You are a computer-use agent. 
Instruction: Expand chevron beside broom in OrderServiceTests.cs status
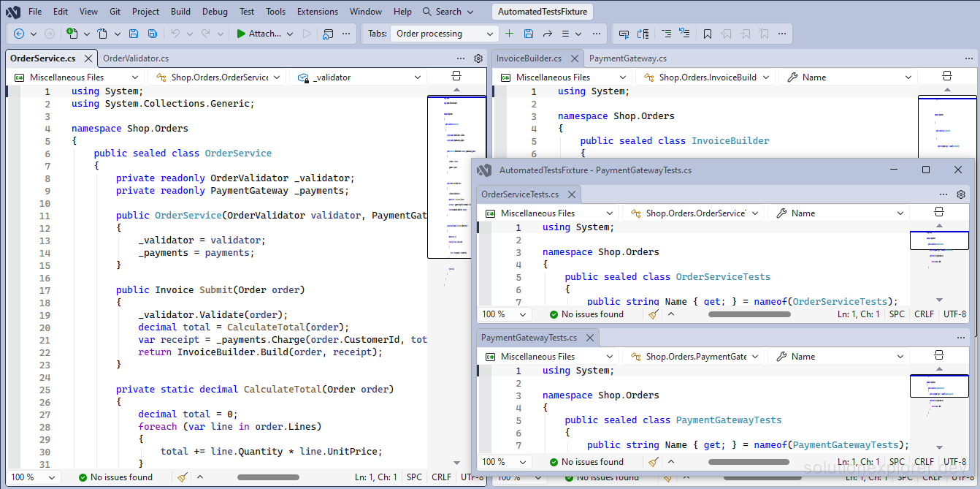(x=671, y=314)
